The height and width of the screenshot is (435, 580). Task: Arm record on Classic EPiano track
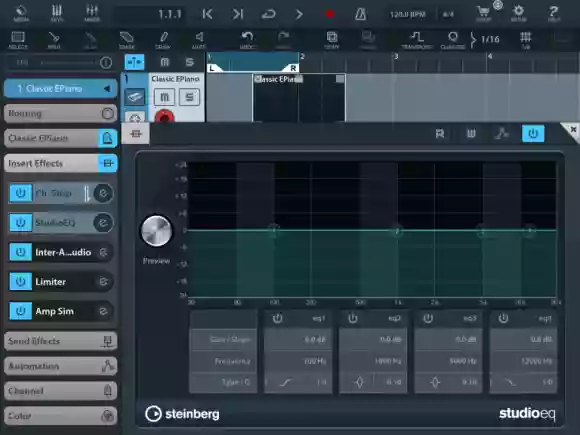point(164,116)
